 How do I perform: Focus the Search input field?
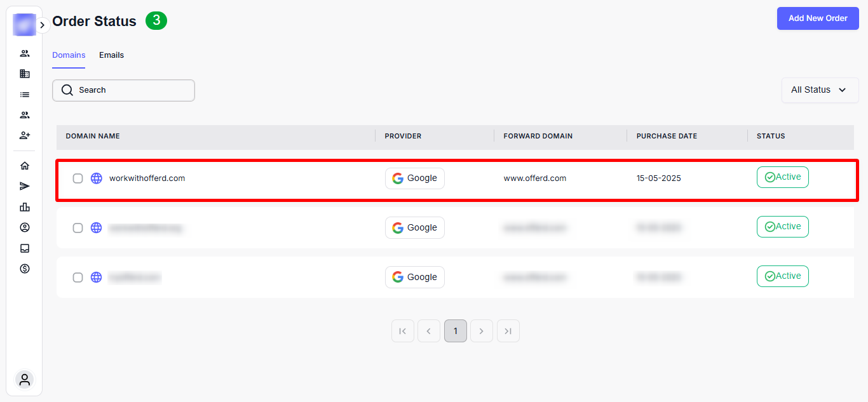(x=124, y=90)
